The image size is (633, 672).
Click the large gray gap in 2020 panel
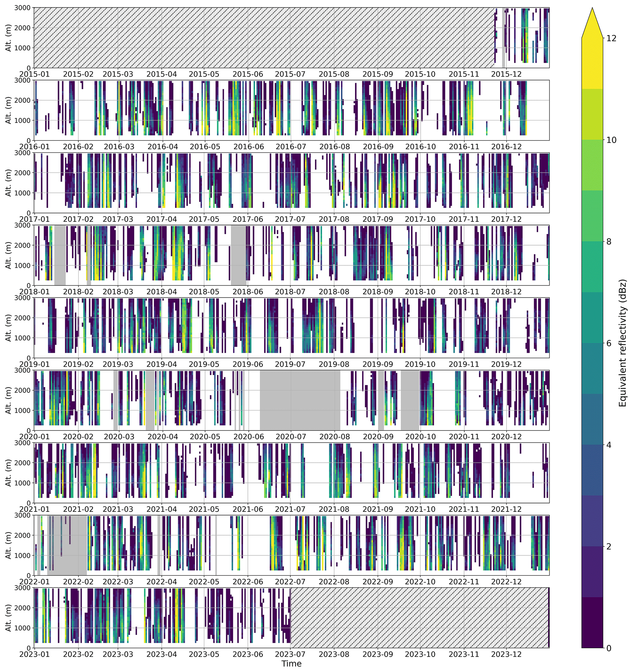[x=300, y=400]
